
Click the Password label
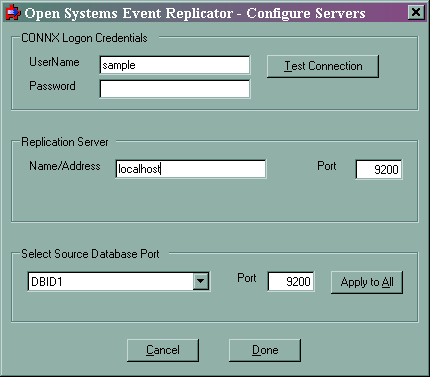point(52,86)
